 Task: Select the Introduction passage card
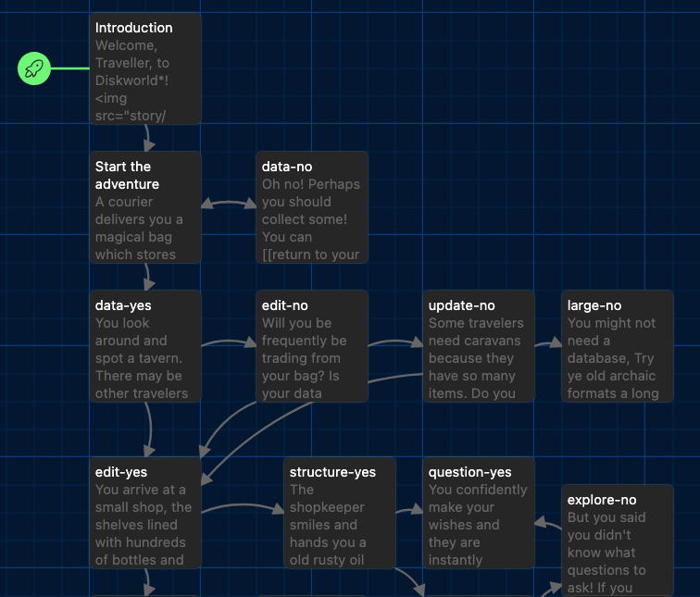coord(145,68)
